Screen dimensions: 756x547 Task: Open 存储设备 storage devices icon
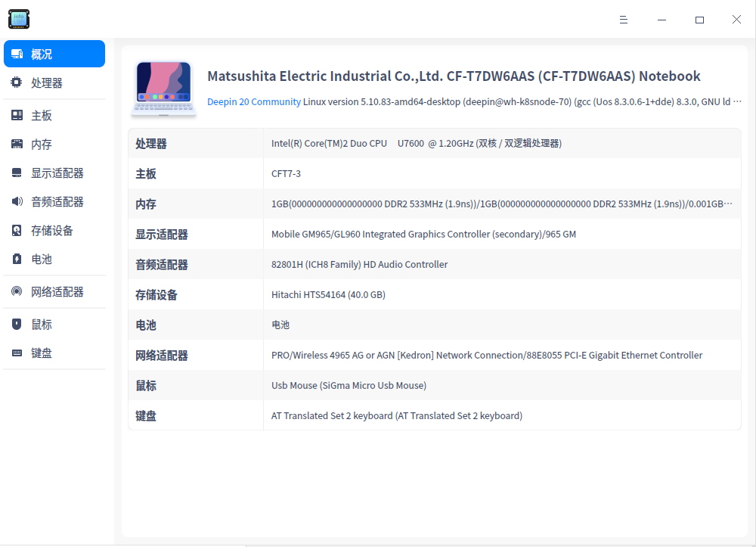16,230
